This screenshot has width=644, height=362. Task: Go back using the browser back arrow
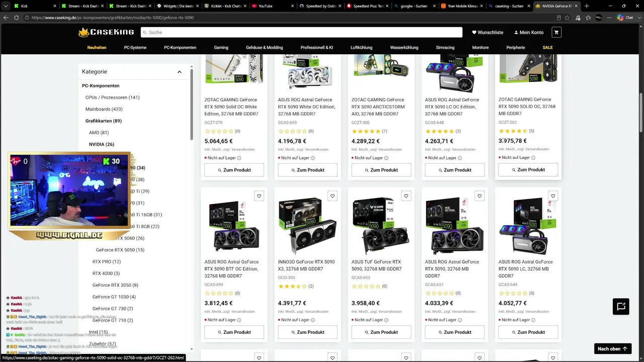[x=6, y=18]
